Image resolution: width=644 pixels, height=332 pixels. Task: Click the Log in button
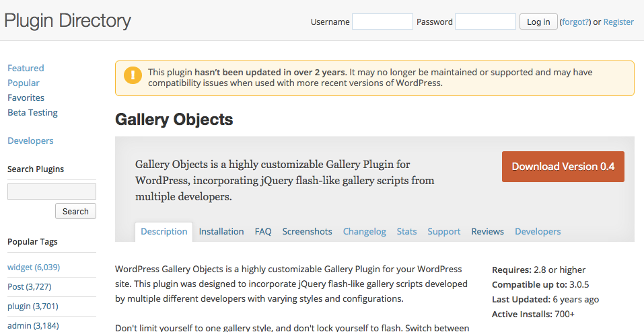point(538,22)
